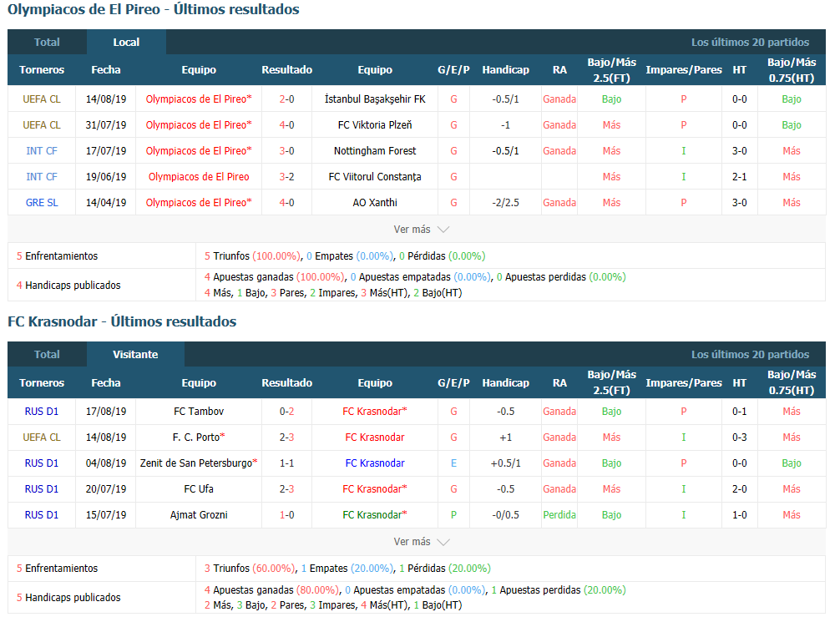This screenshot has width=840, height=617.
Task: Expand Ver más under Olympiacos results table
Action: coord(421,230)
